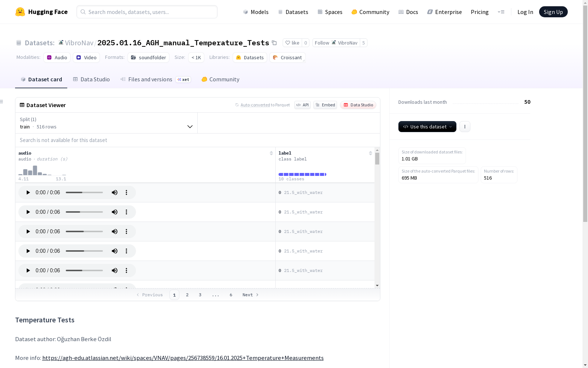Switch to the Data Studio tab
This screenshot has height=368, width=588.
click(91, 79)
